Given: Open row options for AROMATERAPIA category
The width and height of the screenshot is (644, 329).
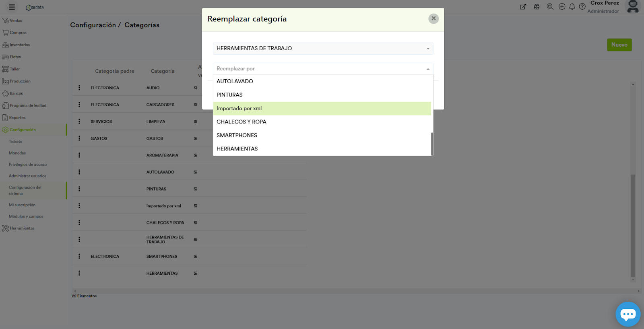Looking at the screenshot, I should [x=79, y=155].
